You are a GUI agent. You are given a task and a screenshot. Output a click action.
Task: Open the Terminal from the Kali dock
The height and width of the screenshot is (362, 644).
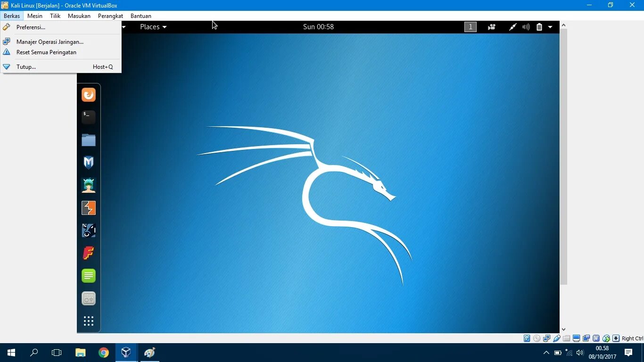click(89, 117)
